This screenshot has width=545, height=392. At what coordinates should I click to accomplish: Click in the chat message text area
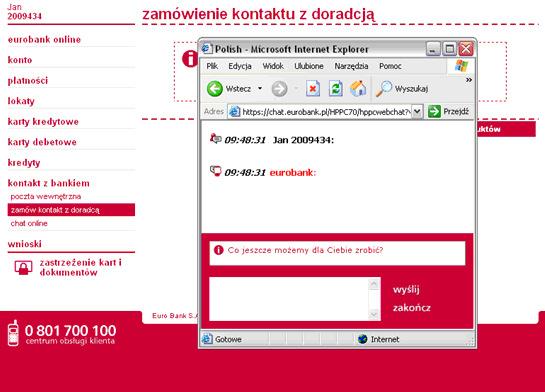point(288,299)
